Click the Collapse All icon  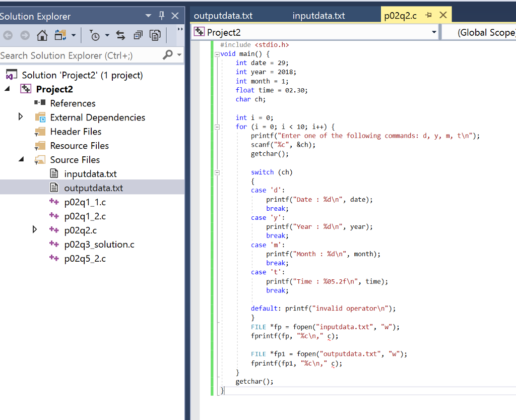tap(138, 36)
